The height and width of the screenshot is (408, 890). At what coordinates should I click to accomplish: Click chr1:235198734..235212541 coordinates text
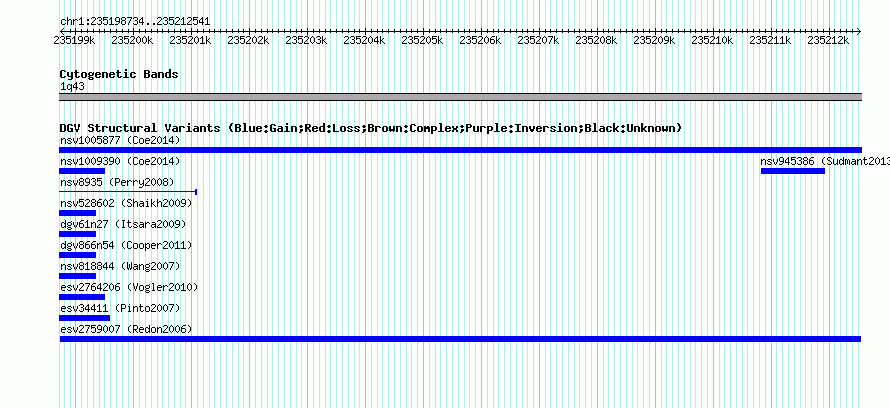tap(135, 22)
